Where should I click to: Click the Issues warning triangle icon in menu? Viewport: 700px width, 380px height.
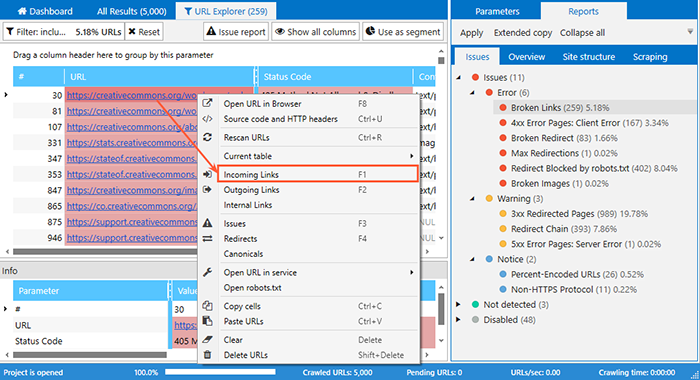(x=207, y=223)
